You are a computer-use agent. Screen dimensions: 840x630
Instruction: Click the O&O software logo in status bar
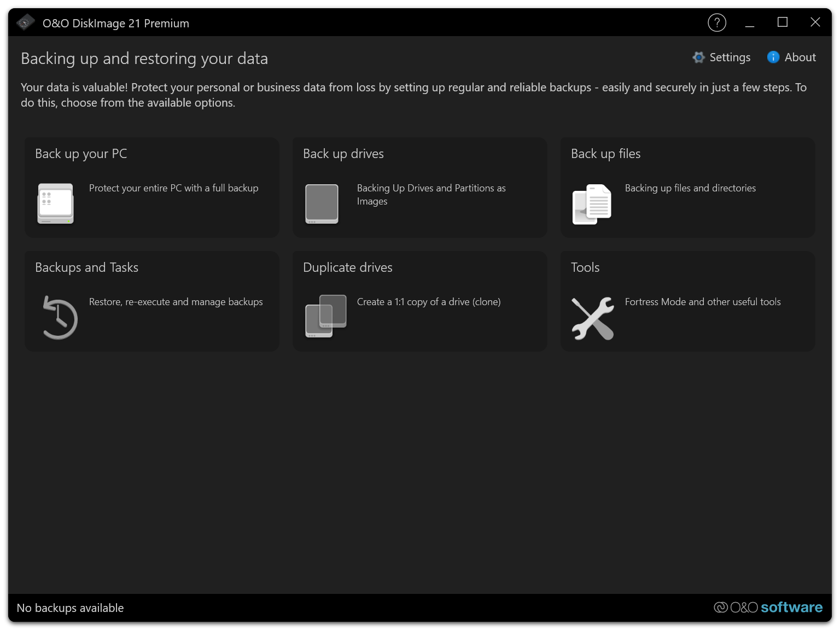(x=768, y=608)
